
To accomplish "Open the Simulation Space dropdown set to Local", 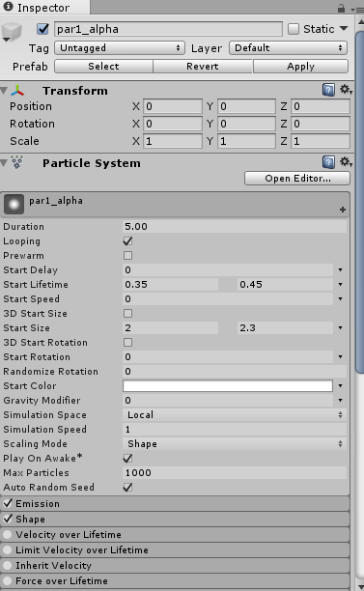I will [235, 414].
